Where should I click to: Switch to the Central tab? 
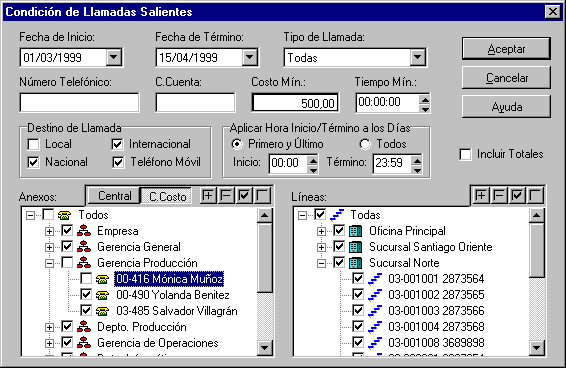pos(114,196)
